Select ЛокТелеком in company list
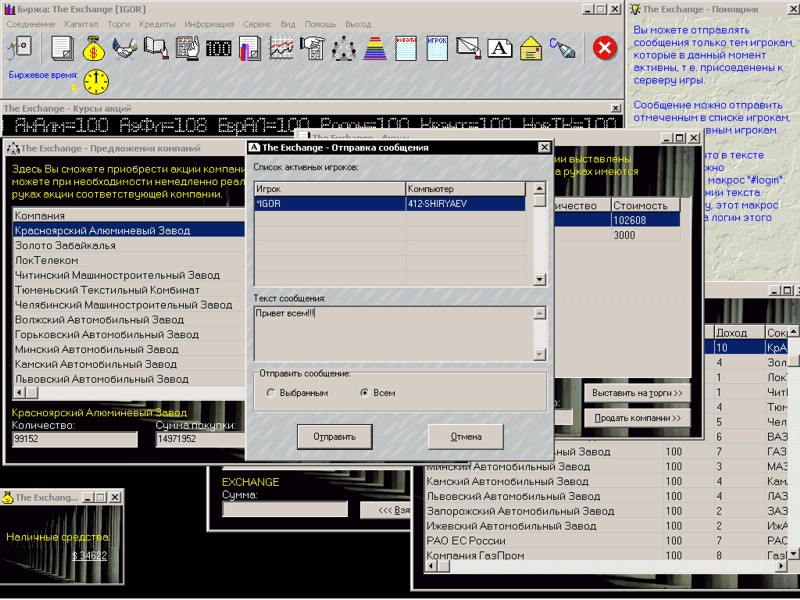The image size is (800, 600). [x=129, y=260]
